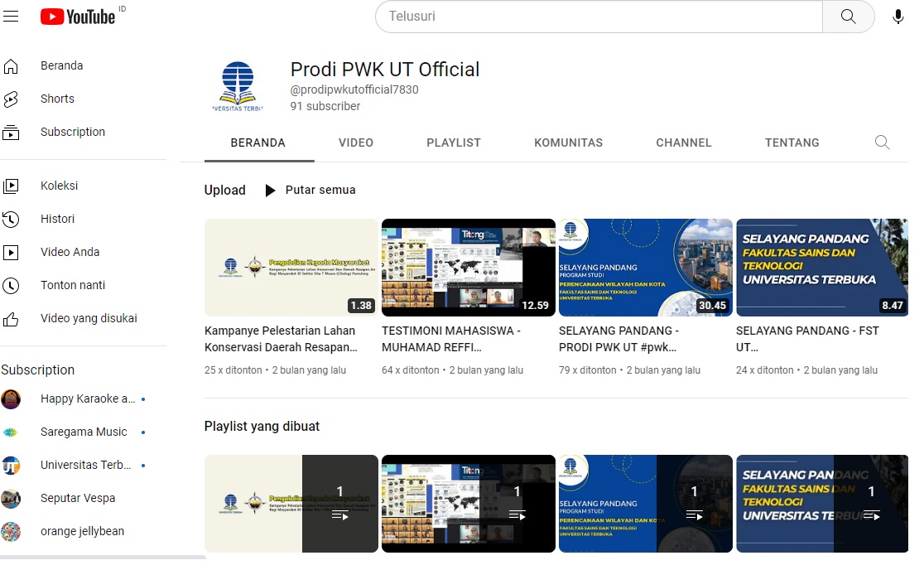Open Subscription label in sidebar menu

73,132
